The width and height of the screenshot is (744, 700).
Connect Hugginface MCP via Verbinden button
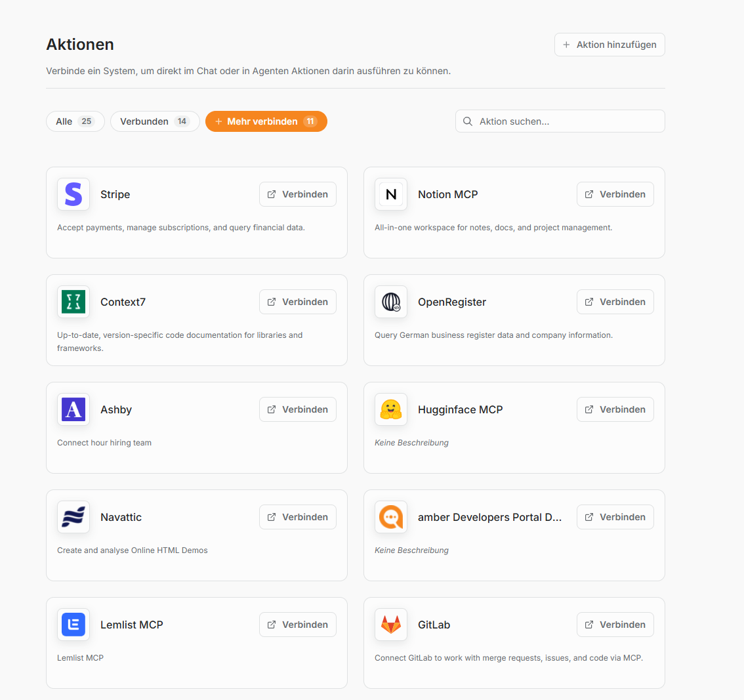click(x=615, y=409)
